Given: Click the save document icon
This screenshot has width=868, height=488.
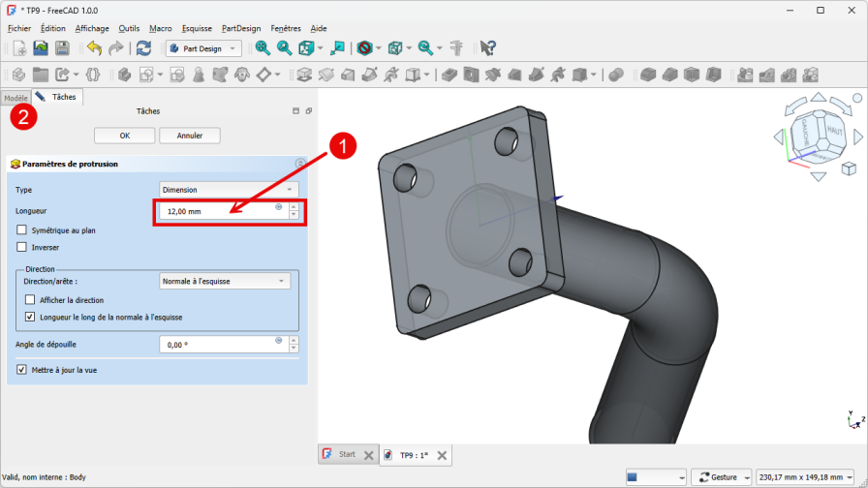Looking at the screenshot, I should [x=62, y=47].
